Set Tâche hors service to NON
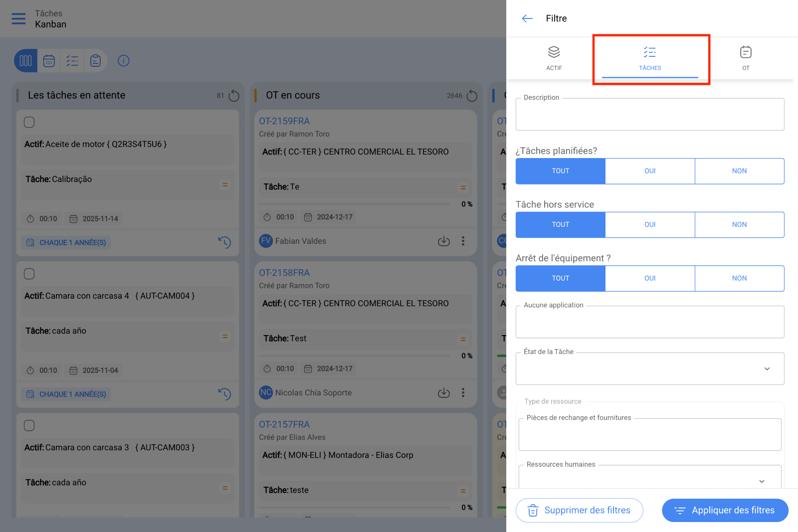The height and width of the screenshot is (532, 798). coord(740,225)
